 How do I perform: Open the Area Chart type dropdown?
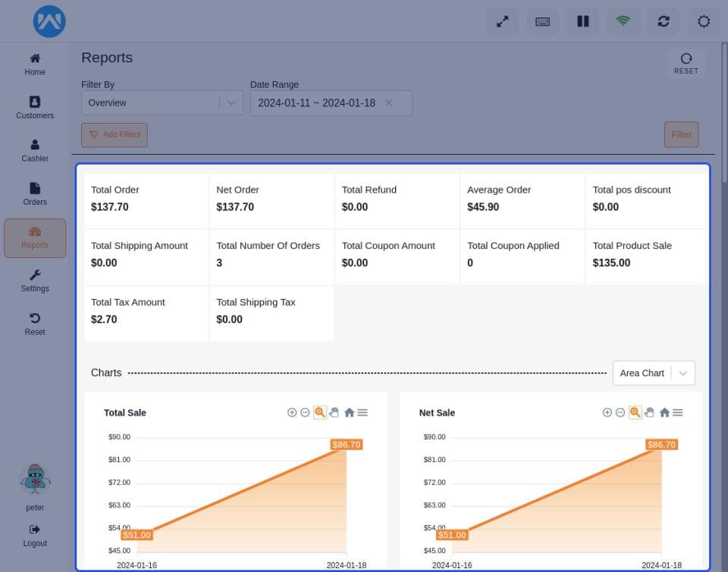pos(654,372)
